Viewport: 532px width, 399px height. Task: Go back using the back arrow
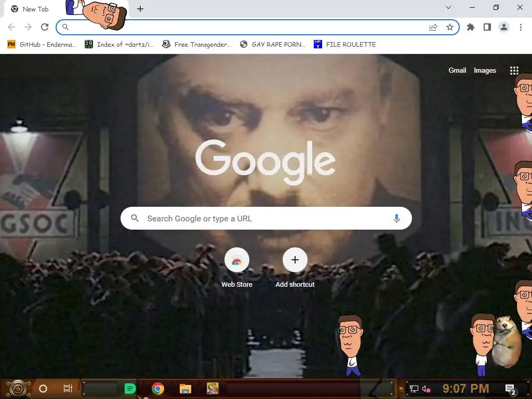click(11, 27)
